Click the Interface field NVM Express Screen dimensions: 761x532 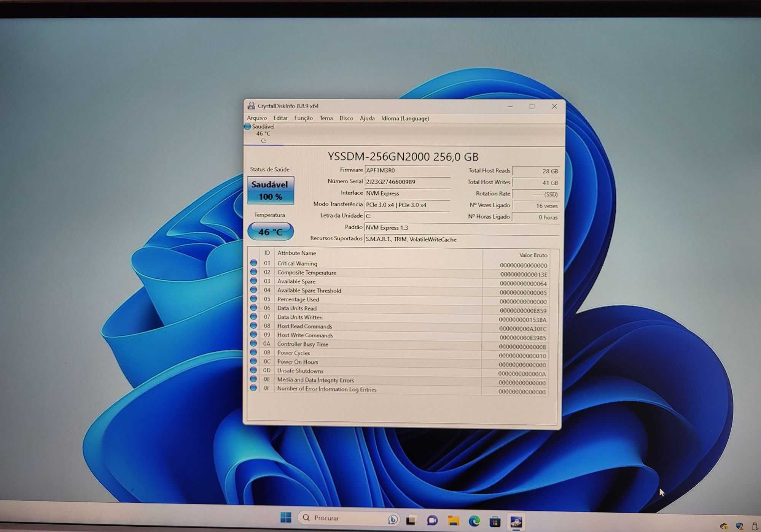pos(407,193)
